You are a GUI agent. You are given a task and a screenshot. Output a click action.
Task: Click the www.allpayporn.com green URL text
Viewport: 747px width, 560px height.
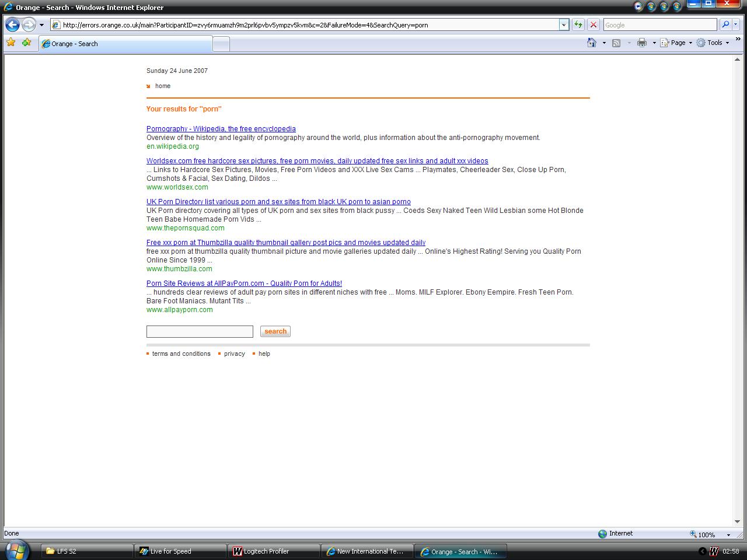pos(180,310)
